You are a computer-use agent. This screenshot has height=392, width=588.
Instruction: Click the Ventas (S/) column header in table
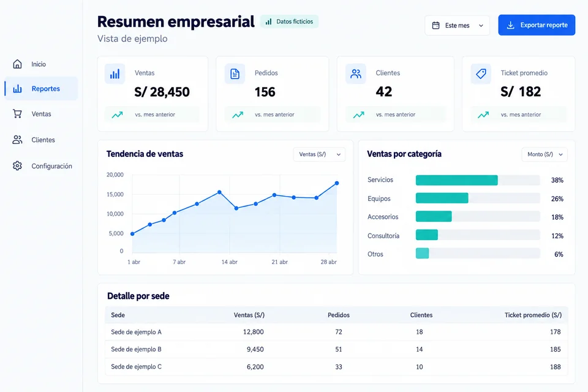click(249, 315)
